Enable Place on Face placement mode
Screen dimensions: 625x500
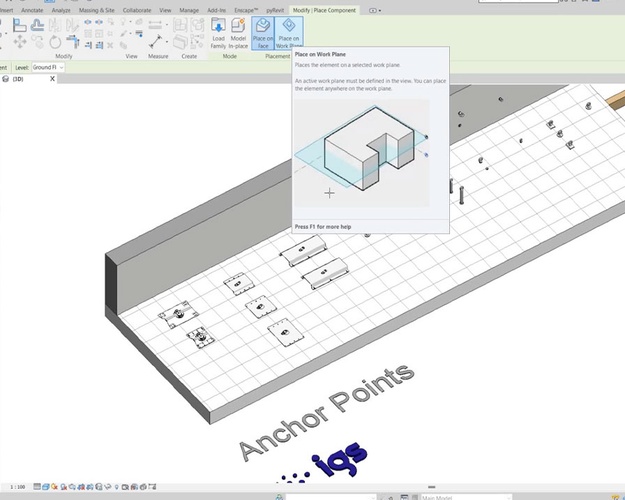point(263,33)
